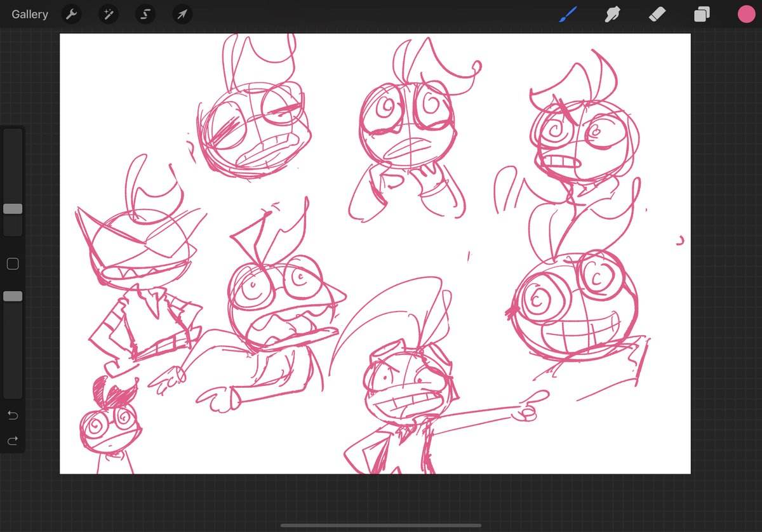Select the Brush tool
Viewport: 762px width, 532px height.
pyautogui.click(x=568, y=14)
